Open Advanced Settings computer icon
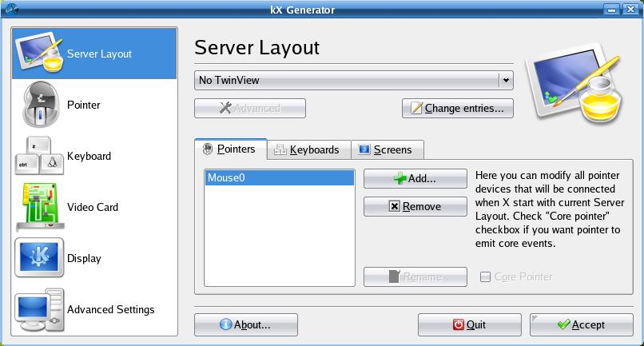The width and height of the screenshot is (644, 346). click(39, 309)
